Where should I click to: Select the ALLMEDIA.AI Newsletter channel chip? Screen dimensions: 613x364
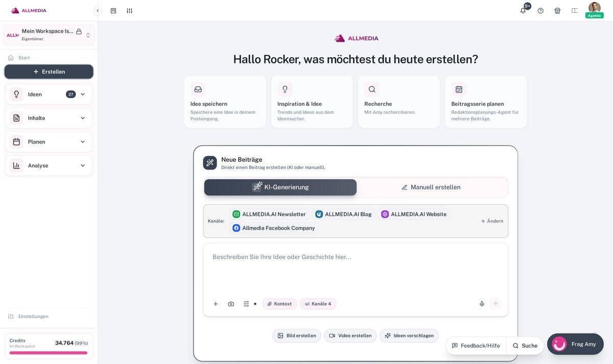tap(269, 214)
